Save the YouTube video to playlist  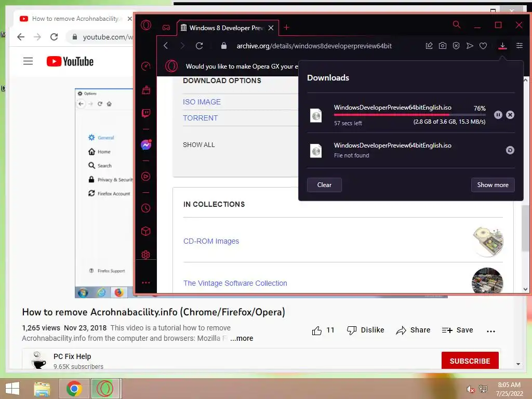[x=457, y=330]
